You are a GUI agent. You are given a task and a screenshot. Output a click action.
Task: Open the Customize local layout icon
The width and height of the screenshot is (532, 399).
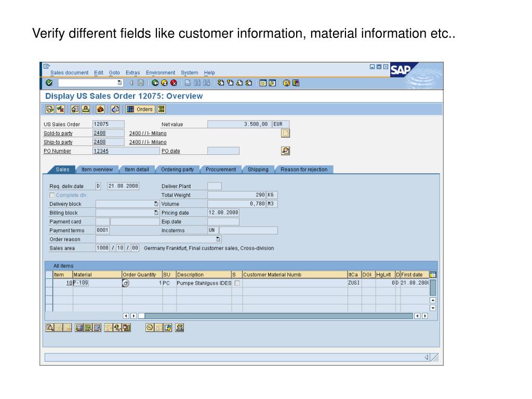click(x=296, y=83)
